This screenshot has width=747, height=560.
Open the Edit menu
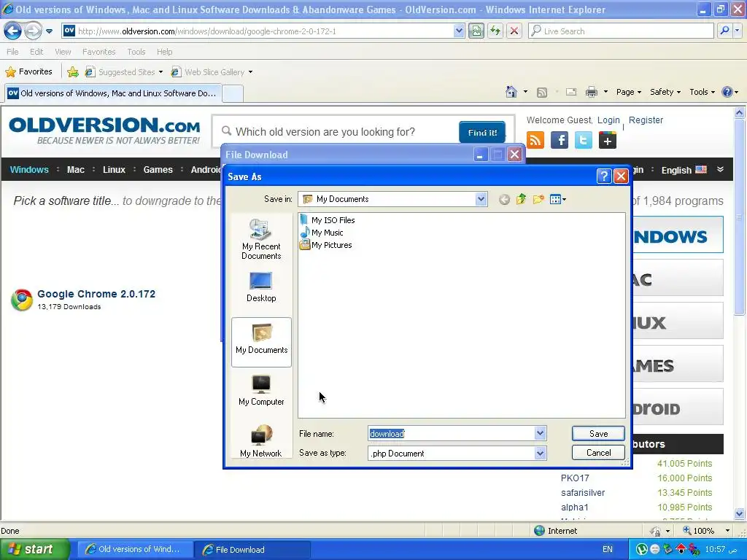(x=36, y=52)
